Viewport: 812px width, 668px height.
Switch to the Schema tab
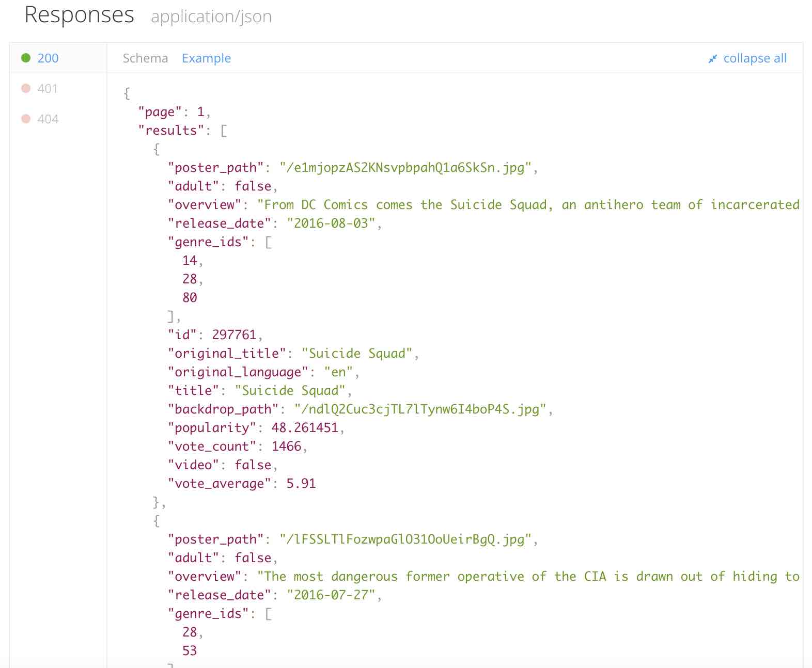click(x=145, y=58)
